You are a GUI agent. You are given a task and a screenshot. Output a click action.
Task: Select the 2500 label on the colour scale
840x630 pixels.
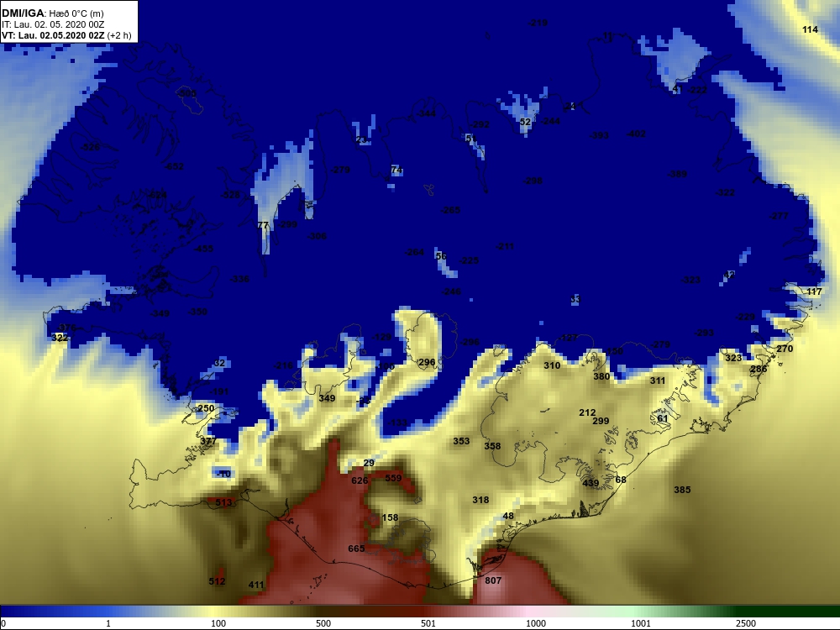(746, 623)
